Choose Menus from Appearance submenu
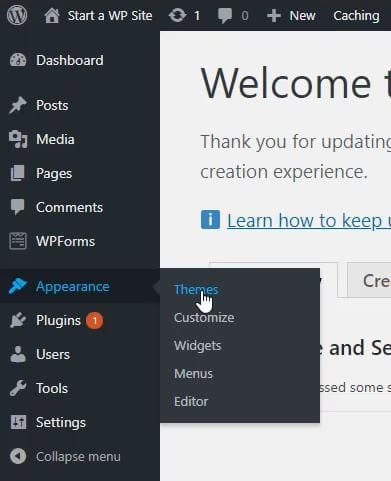This screenshot has height=481, width=391. coord(193,374)
